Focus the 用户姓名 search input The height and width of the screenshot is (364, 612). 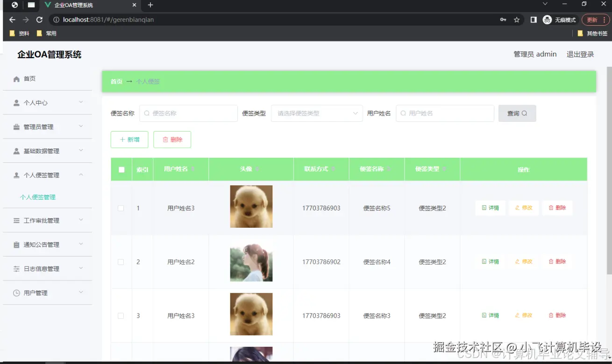point(445,113)
